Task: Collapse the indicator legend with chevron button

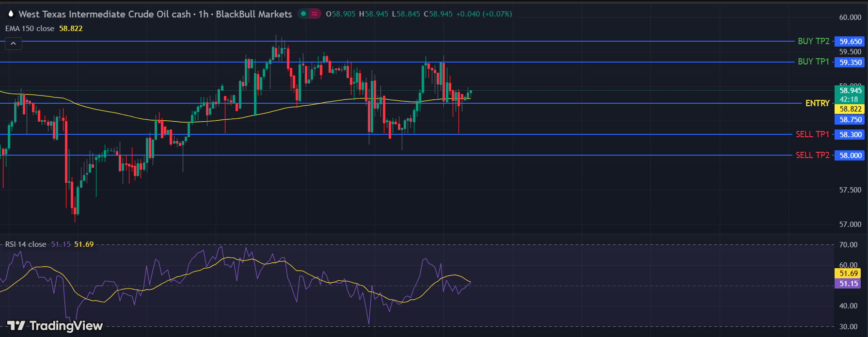Action: tap(13, 44)
